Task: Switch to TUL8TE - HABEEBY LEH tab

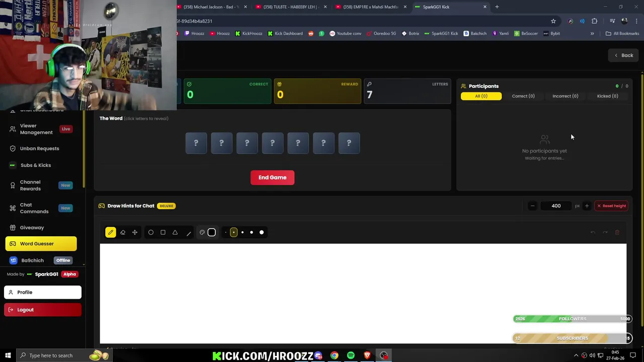Action: [291, 7]
